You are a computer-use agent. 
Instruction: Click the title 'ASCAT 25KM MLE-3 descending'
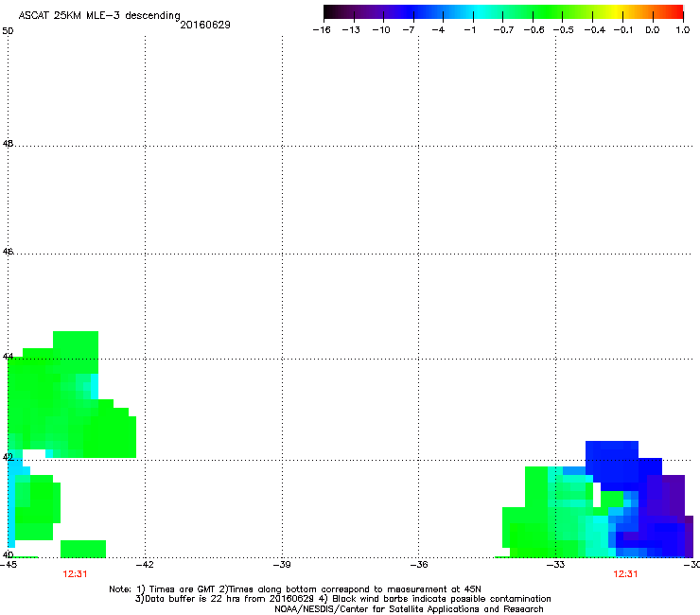point(99,15)
